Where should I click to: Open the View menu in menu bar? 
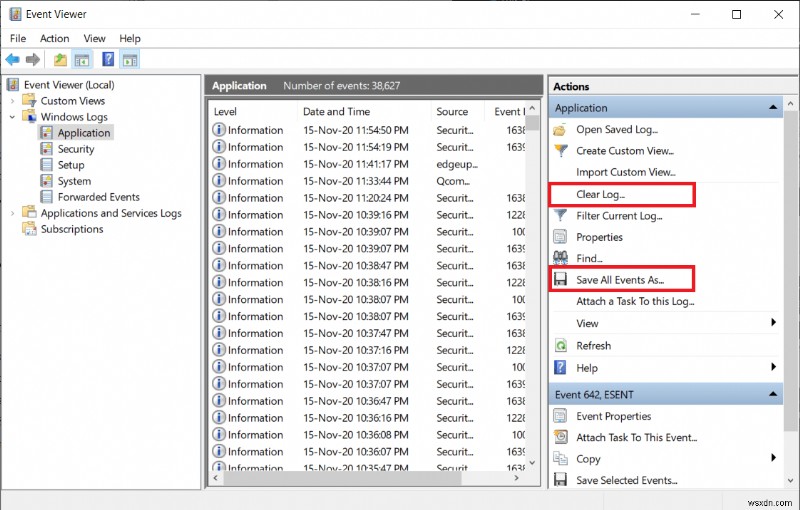click(x=94, y=38)
